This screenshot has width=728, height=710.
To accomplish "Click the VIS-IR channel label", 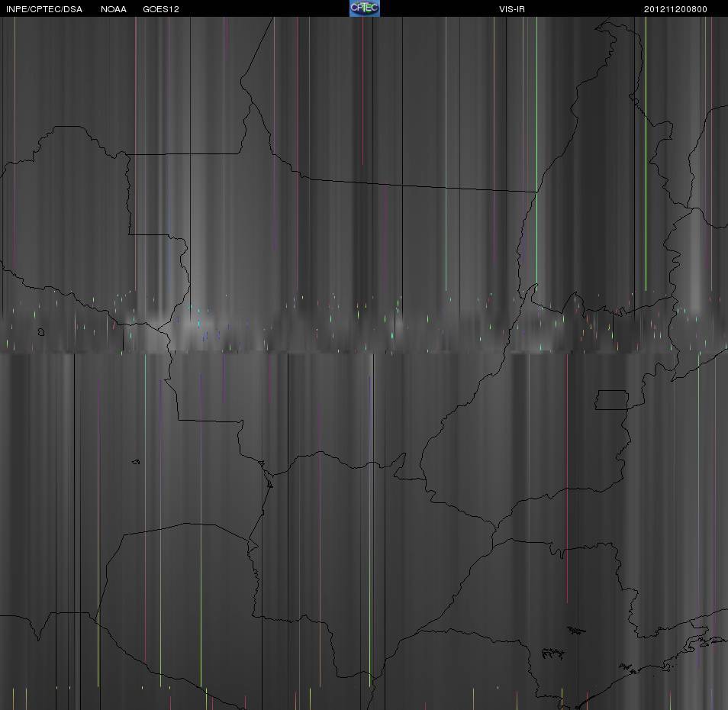I will [511, 9].
